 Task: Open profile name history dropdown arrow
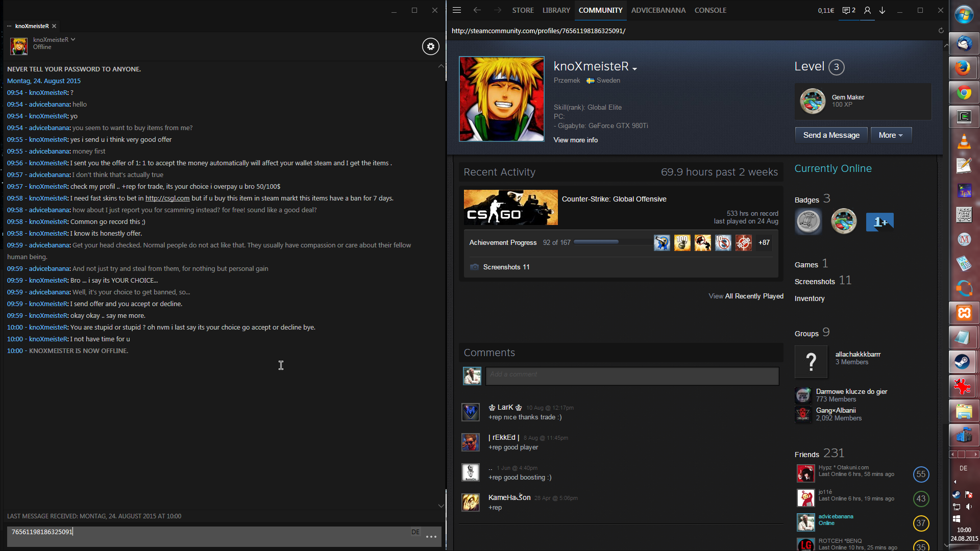[634, 68]
